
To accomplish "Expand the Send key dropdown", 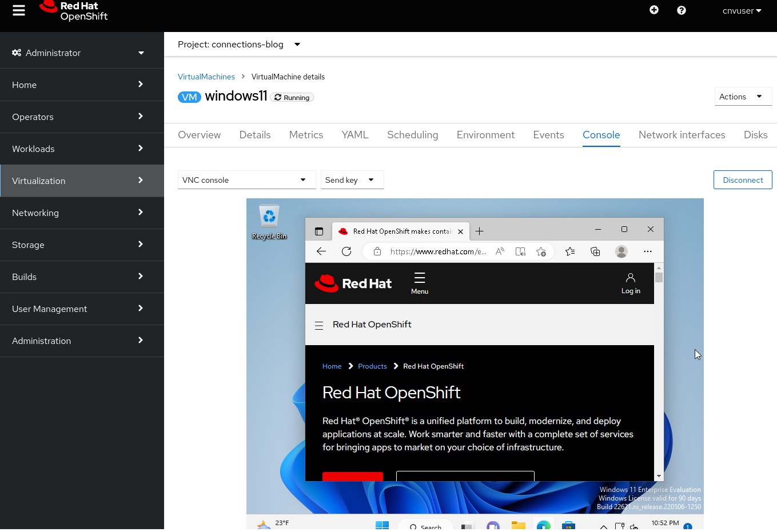I will 352,180.
